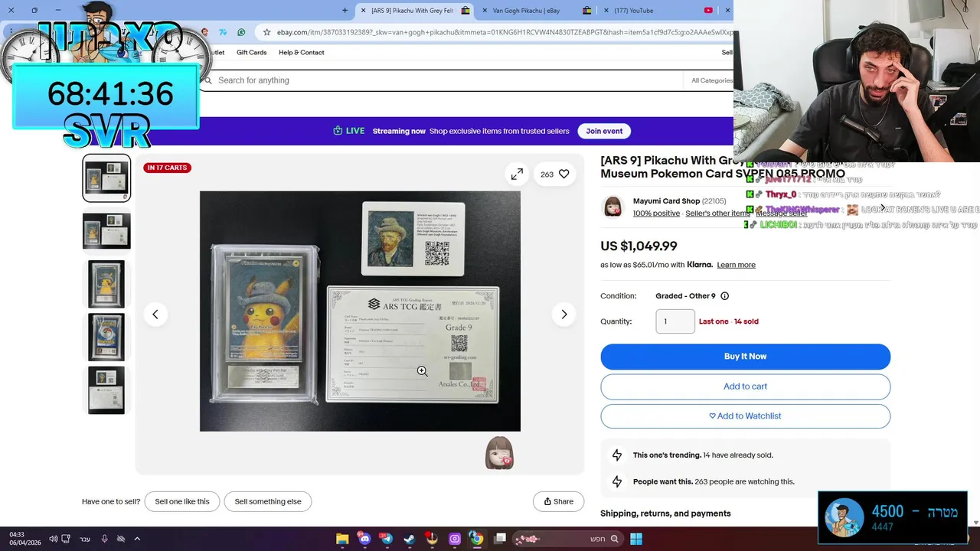Advance to the next product image arrow
Screen dimensions: 980x551
pos(564,315)
